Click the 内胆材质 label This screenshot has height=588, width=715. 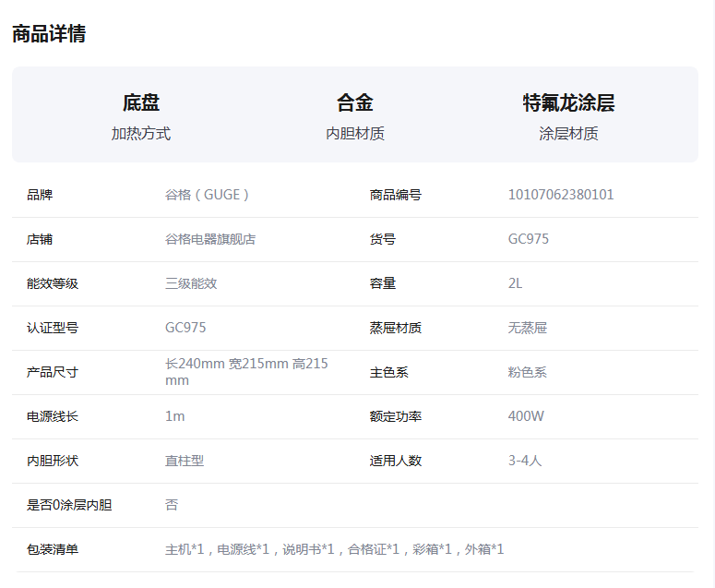pyautogui.click(x=355, y=134)
